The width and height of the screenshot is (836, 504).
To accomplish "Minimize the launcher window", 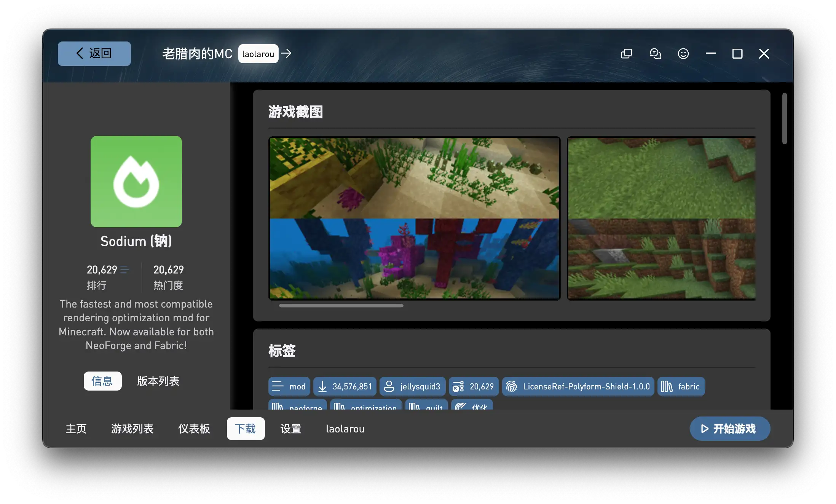I will point(711,54).
